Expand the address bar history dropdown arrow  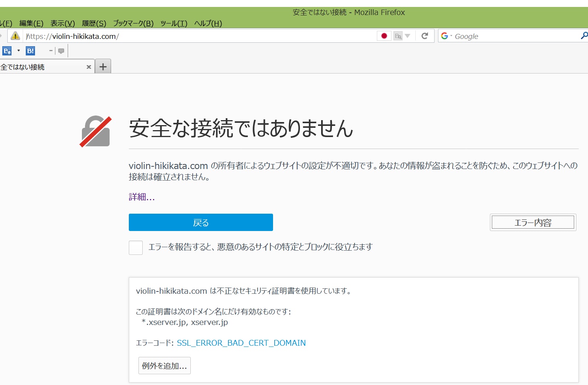tap(408, 36)
